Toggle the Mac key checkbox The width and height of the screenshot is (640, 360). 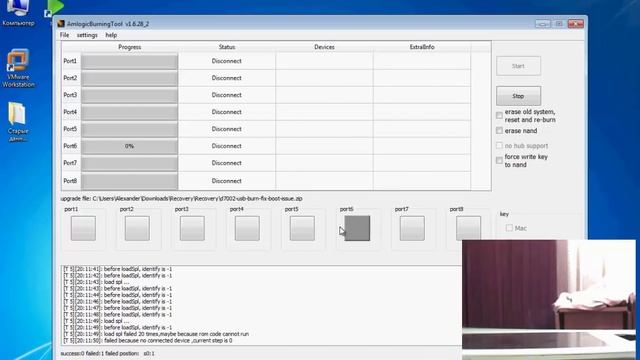pos(509,228)
